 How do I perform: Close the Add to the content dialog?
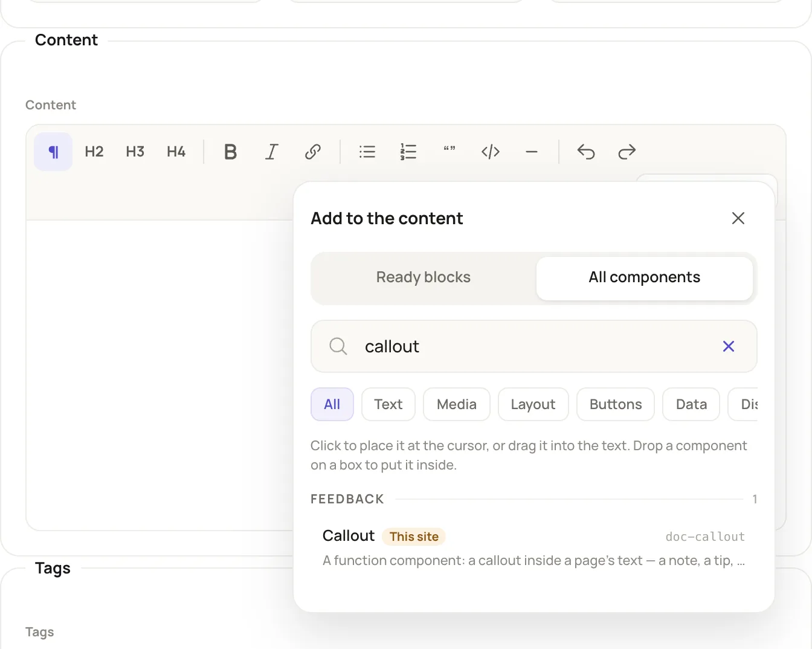click(738, 218)
